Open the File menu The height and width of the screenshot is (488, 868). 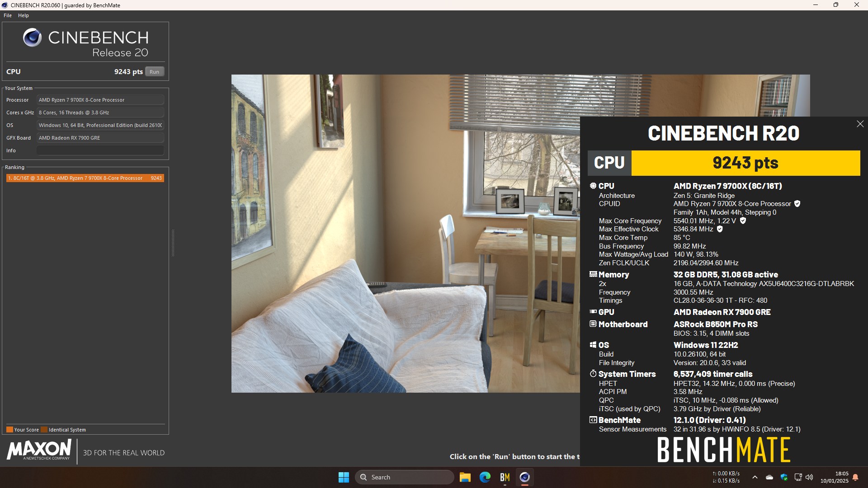8,15
